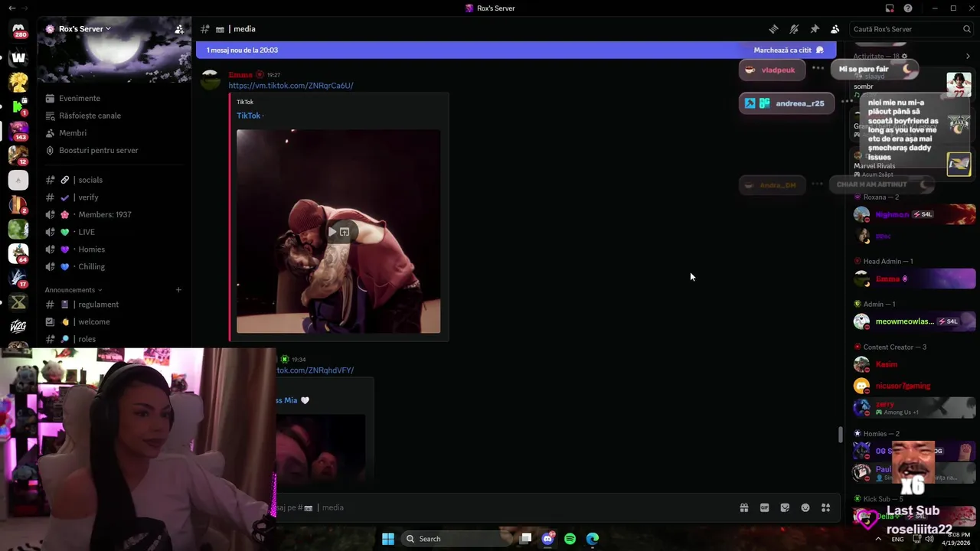Open the Windows Start button
Screen dimensions: 980x551
click(x=388, y=539)
